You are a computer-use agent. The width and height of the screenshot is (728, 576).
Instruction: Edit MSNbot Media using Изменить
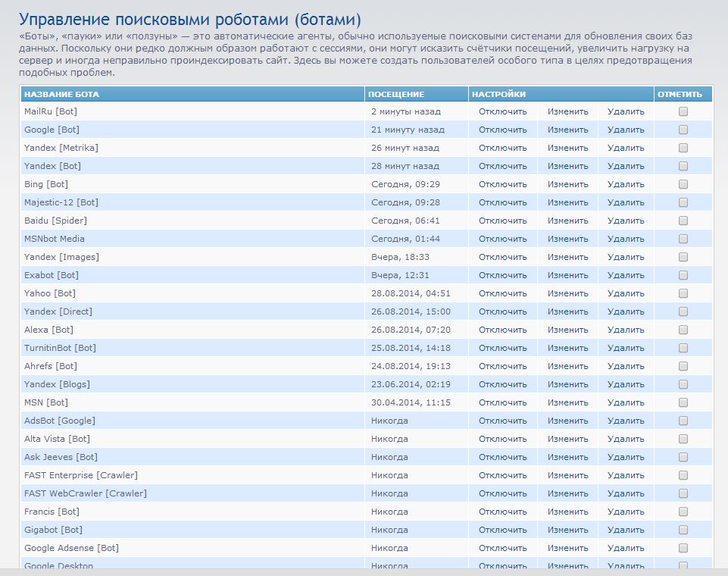[567, 239]
